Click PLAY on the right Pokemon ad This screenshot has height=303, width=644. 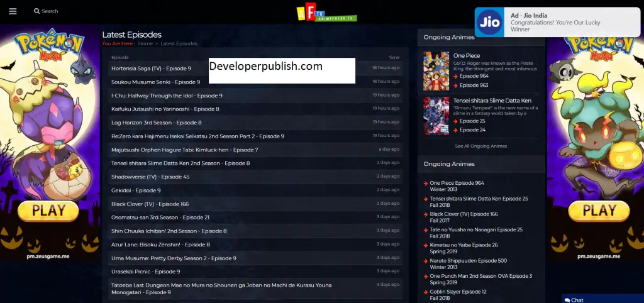[599, 211]
